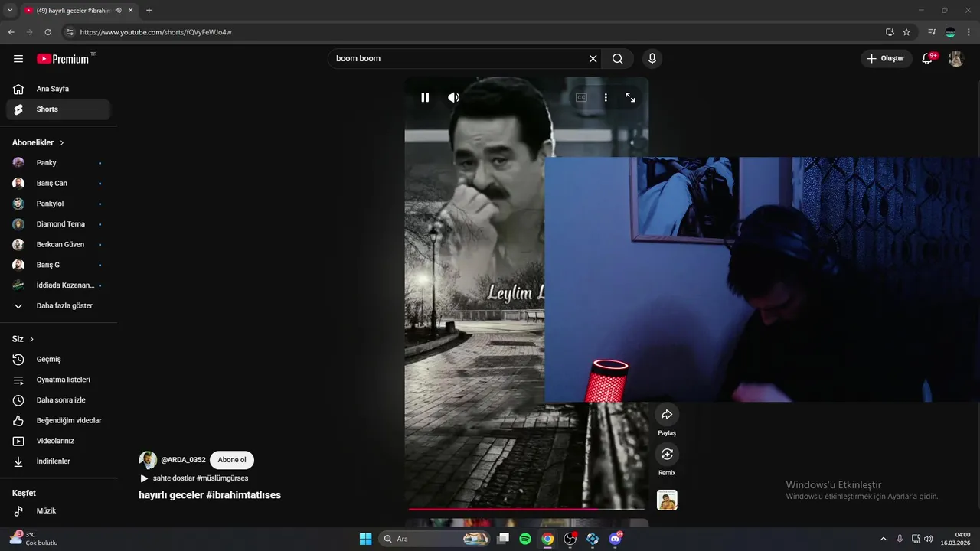
Task: Open site info icon in address bar
Action: pos(70,32)
